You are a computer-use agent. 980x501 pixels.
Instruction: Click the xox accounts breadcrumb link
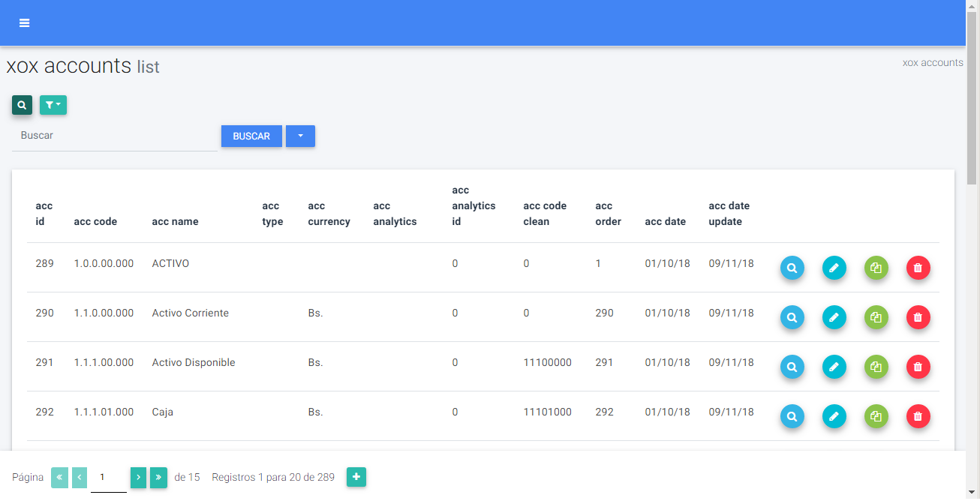point(932,63)
